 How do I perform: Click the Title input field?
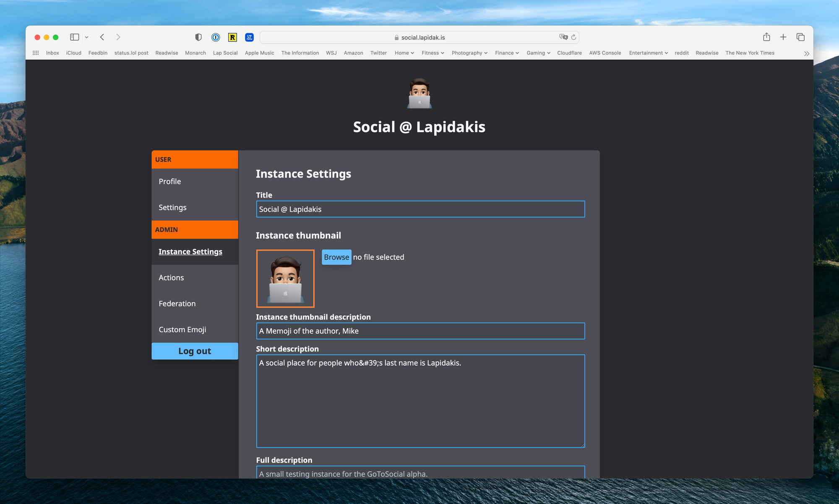[x=420, y=208]
